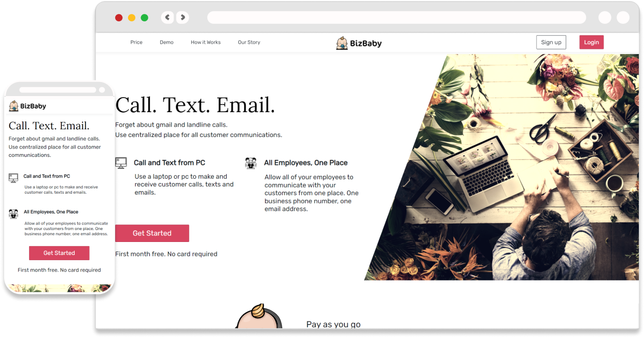Viewport: 644px width, 337px height.
Task: Click the monitor icon beside desktop Call and Text from PC
Action: 121,163
